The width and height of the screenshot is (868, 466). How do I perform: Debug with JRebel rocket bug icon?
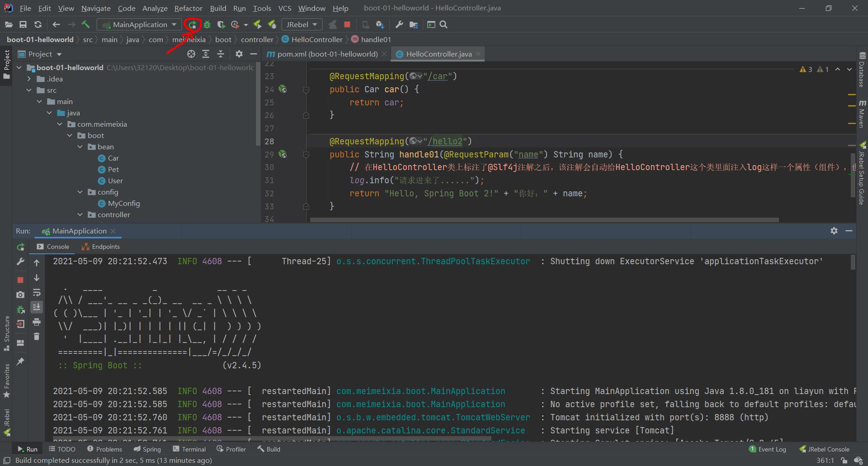click(272, 24)
